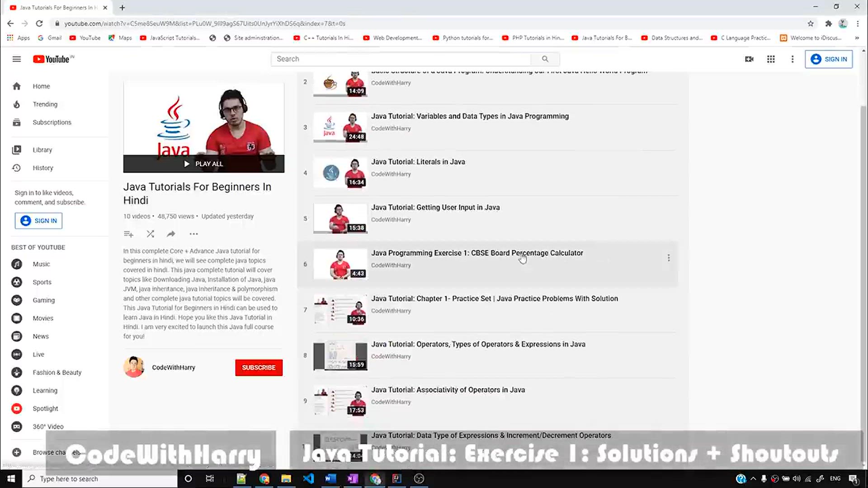Click the sidebar SIGN IN button
The width and height of the screenshot is (868, 488).
(38, 221)
